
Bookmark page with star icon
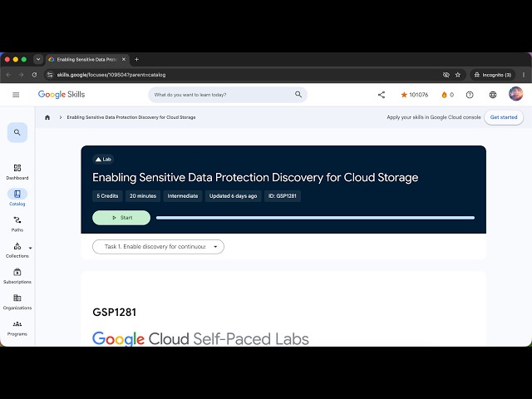[458, 75]
